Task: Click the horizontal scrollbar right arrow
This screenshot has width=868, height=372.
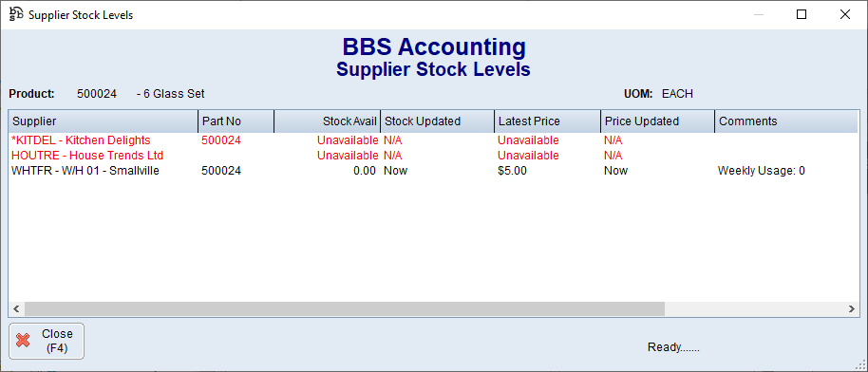Action: click(x=851, y=308)
